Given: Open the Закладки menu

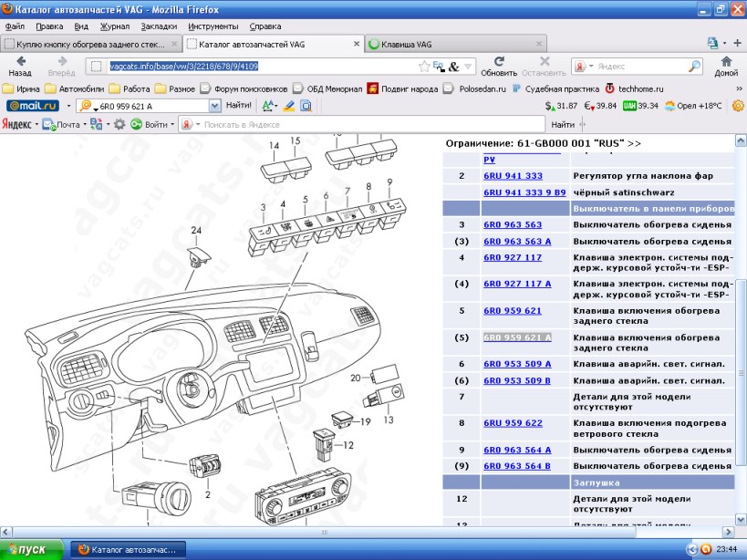Looking at the screenshot, I should (158, 26).
